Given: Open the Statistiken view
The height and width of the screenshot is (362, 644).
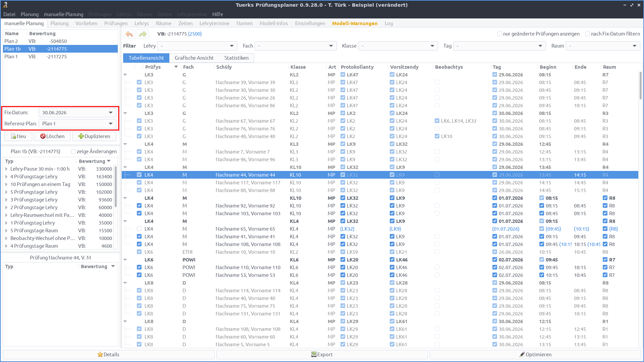Looking at the screenshot, I should [x=236, y=58].
